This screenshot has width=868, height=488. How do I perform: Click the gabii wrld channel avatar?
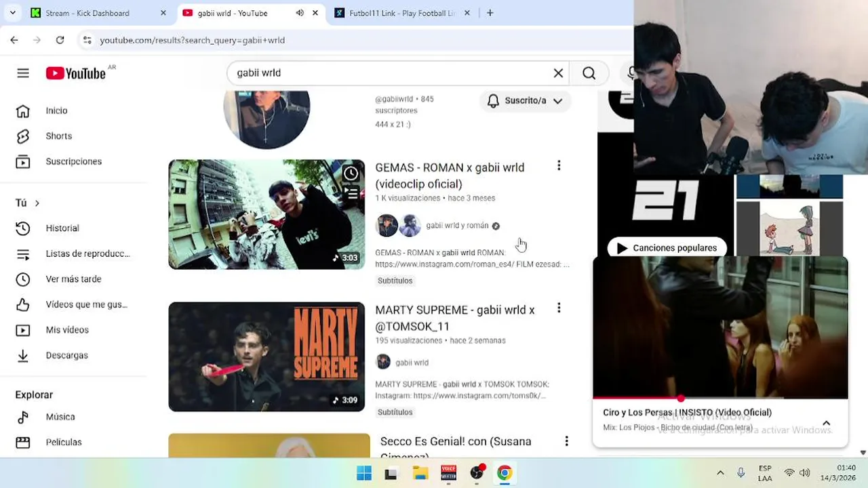coord(267,121)
